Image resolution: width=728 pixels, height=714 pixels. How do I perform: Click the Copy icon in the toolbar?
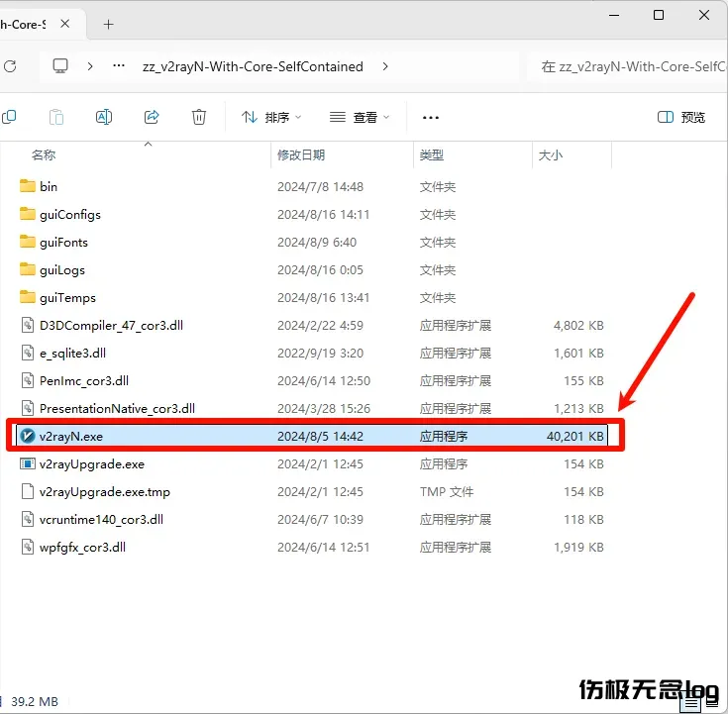pos(9,117)
